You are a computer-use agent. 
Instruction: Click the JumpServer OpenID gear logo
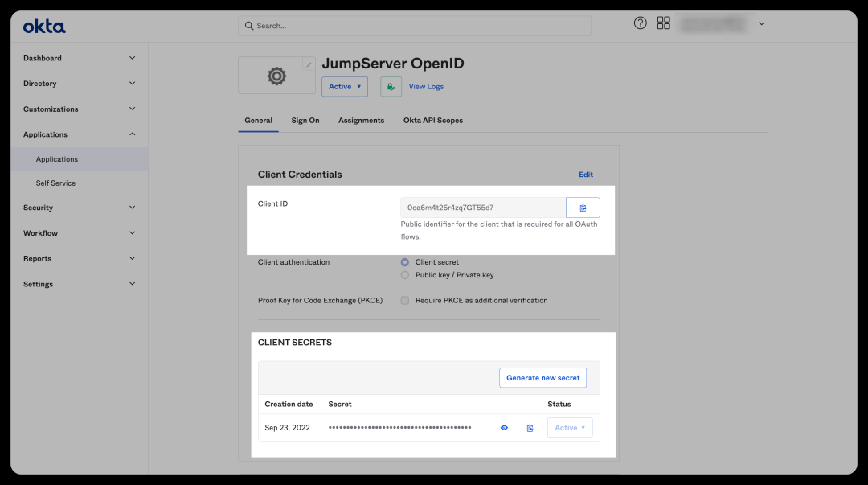[x=276, y=76]
